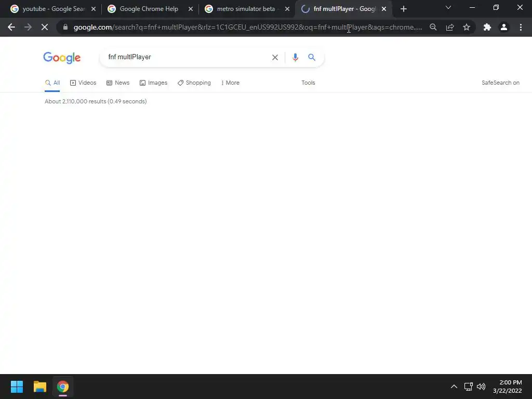Bookmark this tab with the star
This screenshot has height=399, width=532.
tap(467, 27)
